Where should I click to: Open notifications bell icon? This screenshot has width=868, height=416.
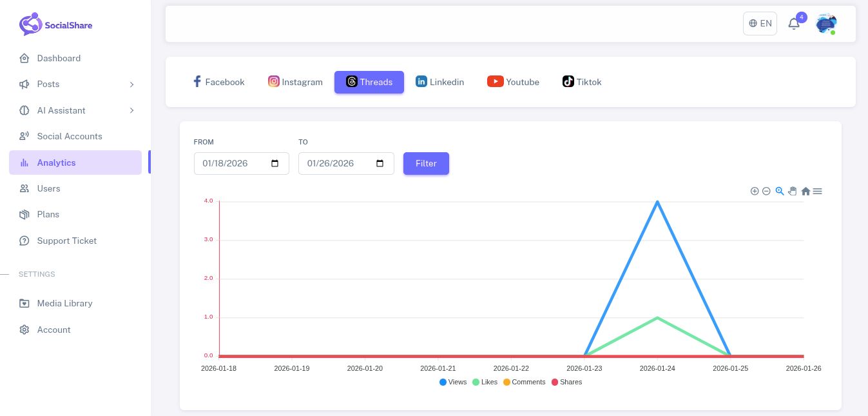pyautogui.click(x=794, y=24)
